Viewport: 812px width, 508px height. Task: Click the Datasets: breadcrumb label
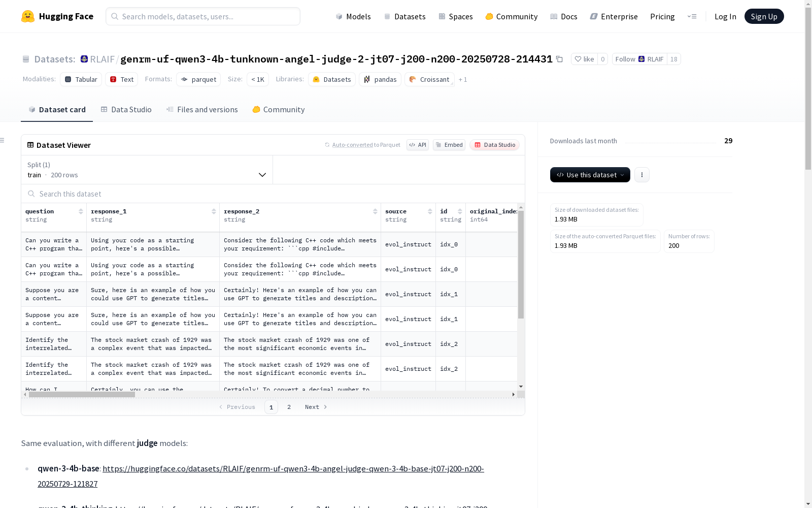54,59
